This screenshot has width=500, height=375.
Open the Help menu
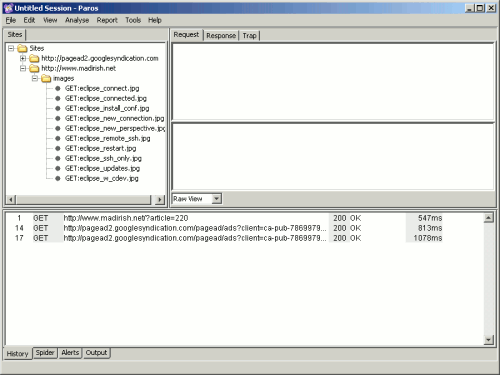coord(155,20)
